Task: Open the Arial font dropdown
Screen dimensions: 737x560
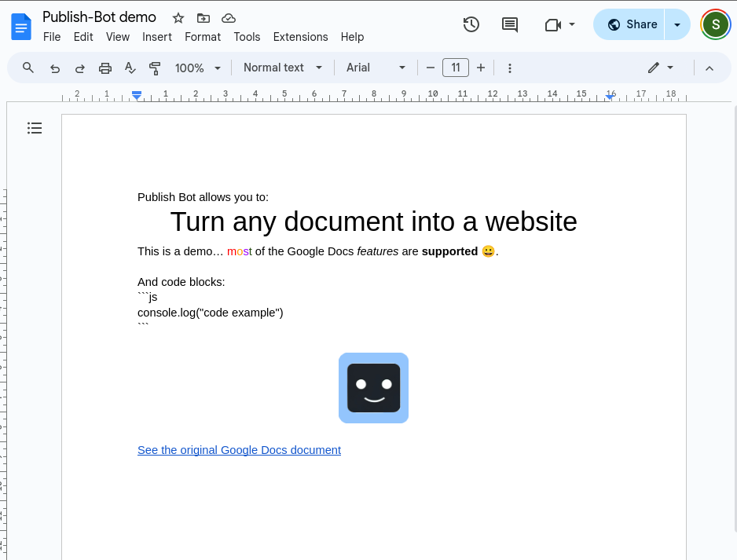Action: [376, 68]
